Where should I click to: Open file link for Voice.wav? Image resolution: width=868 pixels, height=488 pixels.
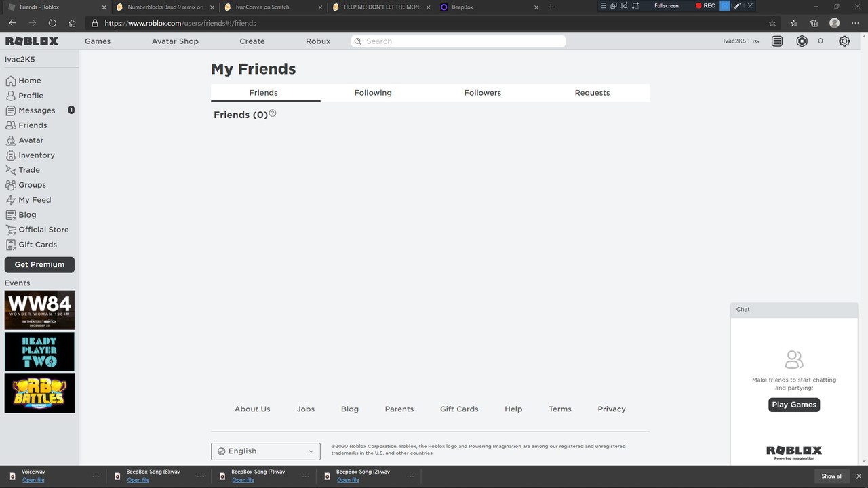tap(33, 480)
